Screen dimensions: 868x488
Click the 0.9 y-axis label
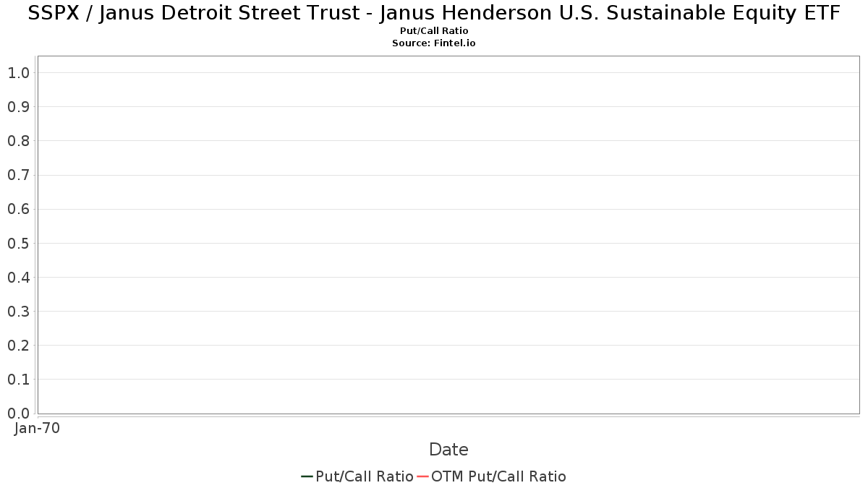pos(19,107)
